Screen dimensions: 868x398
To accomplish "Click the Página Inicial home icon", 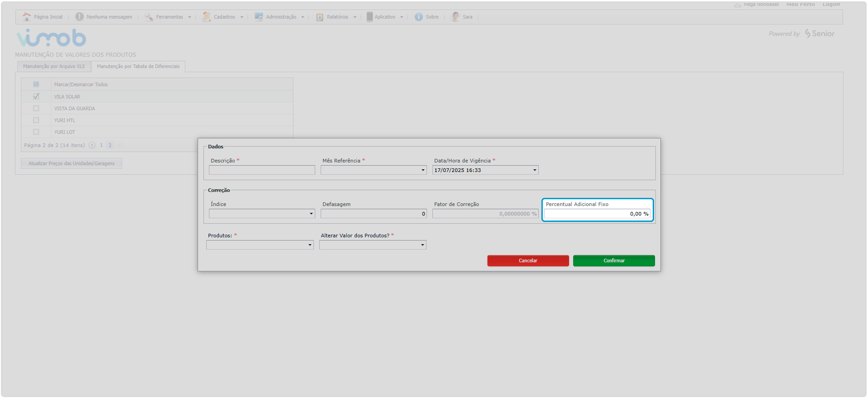I will tap(27, 17).
